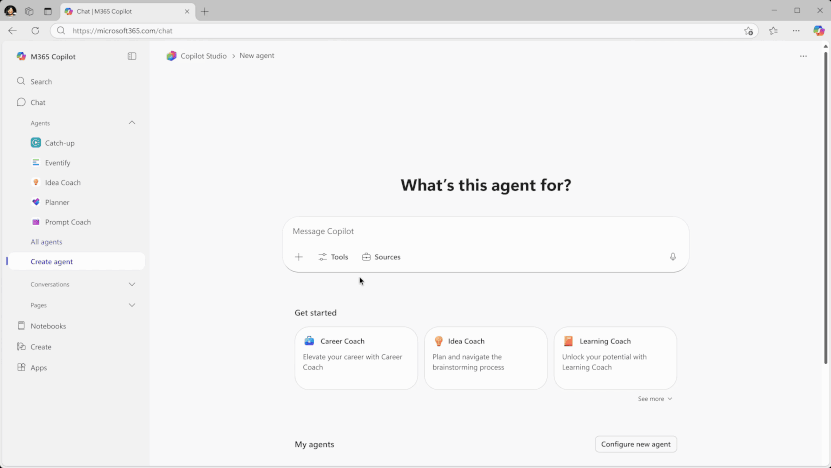
Task: Select Create agent in the sidebar
Action: pyautogui.click(x=76, y=261)
